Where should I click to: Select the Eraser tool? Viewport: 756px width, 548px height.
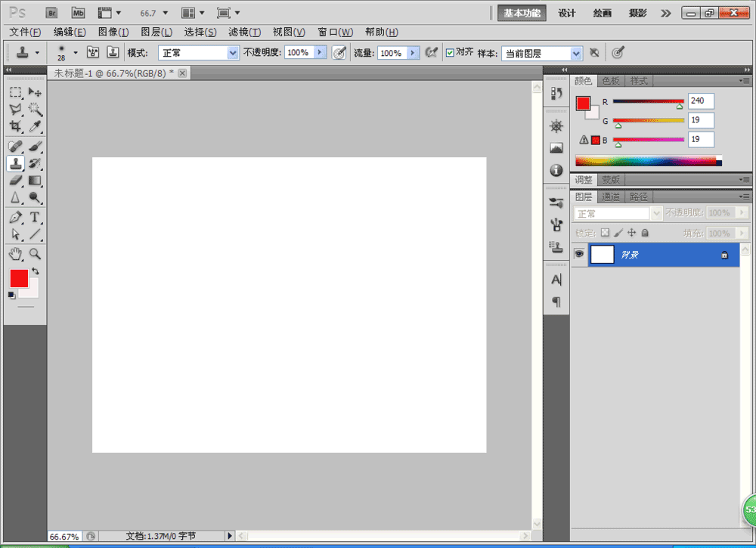pos(15,180)
